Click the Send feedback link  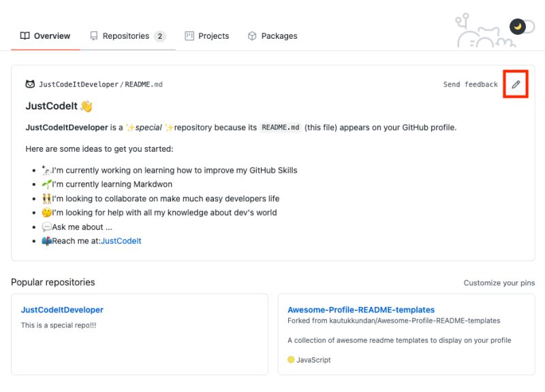coord(472,84)
